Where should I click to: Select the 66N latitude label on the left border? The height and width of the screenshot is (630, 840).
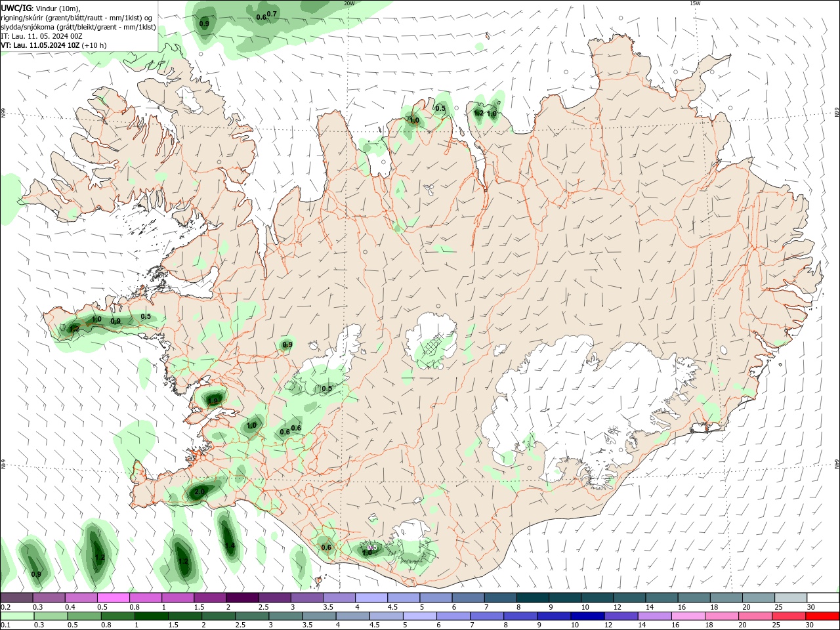[3, 114]
